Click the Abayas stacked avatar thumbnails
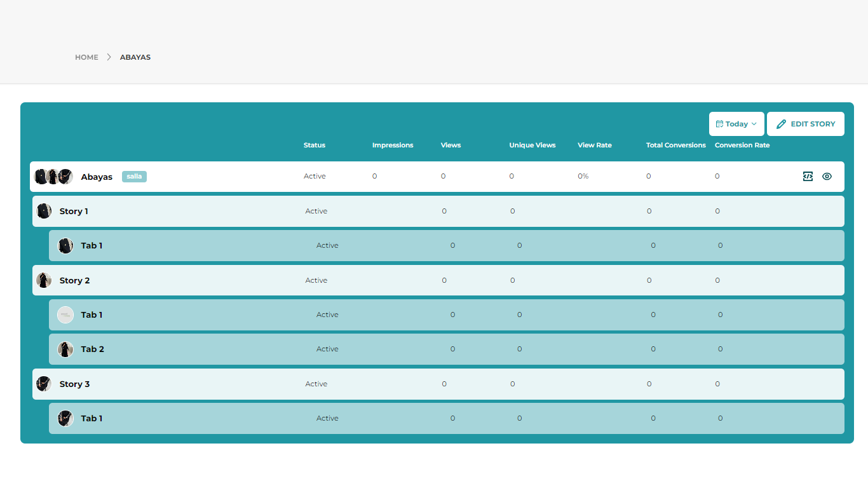This screenshot has width=868, height=488. [x=53, y=177]
